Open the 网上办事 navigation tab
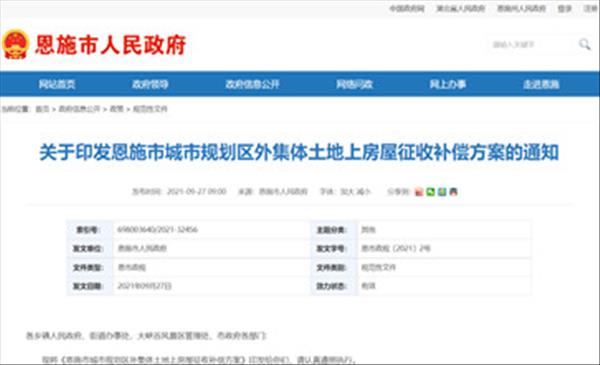This screenshot has width=600, height=365. coord(448,84)
